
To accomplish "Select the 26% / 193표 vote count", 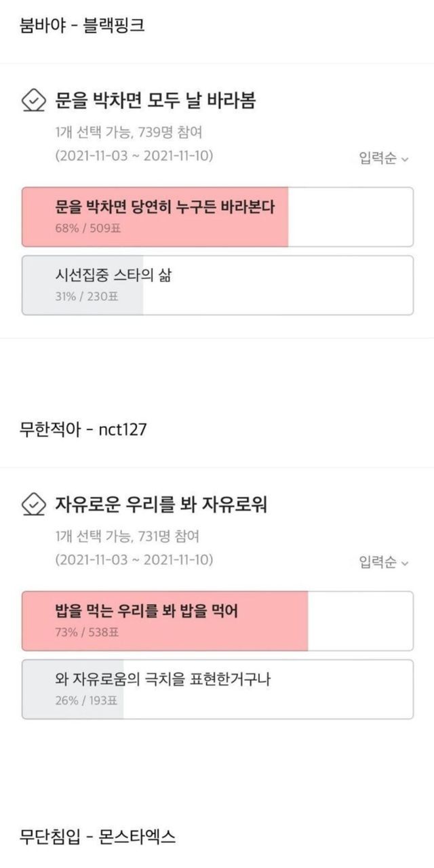I will [86, 701].
